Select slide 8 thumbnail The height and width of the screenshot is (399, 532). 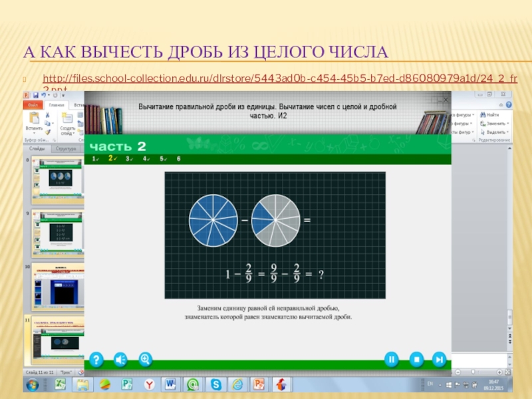pyautogui.click(x=58, y=179)
